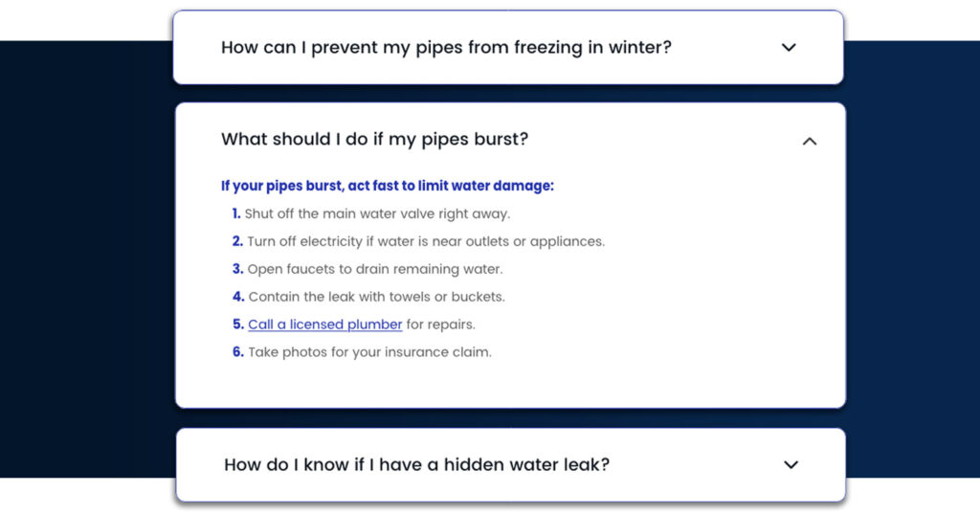This screenshot has height=515, width=980.
Task: Select "Contain the leak with towels or buckets" text
Action: coord(376,297)
